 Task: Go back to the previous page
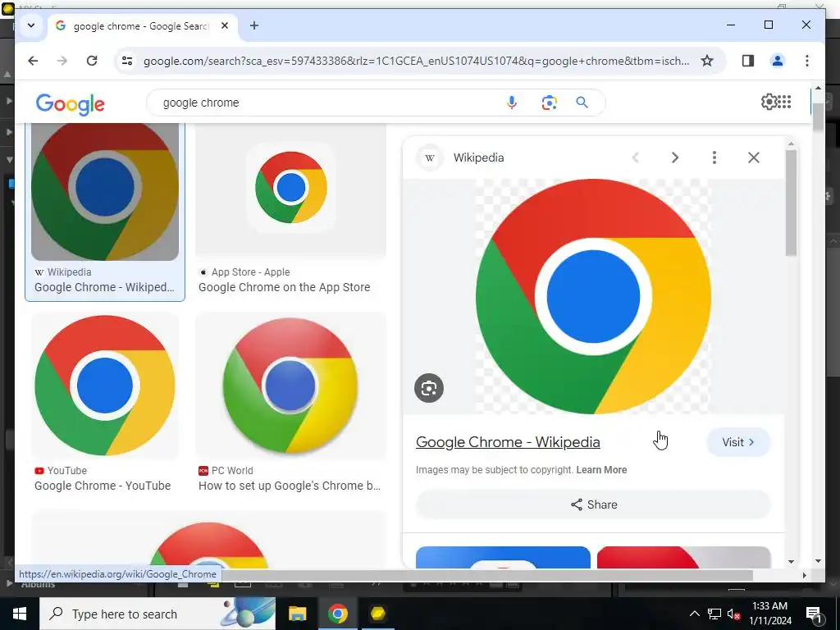(33, 61)
